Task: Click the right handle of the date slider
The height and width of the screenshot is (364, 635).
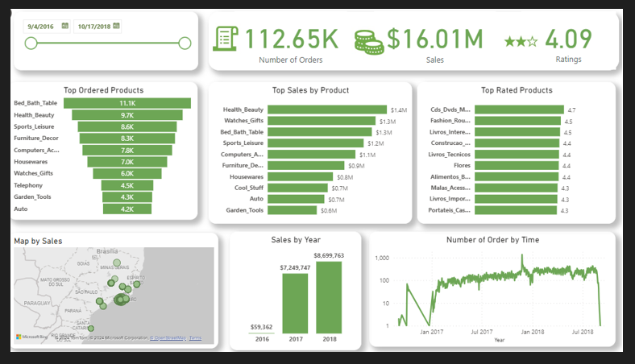Action: coord(185,43)
